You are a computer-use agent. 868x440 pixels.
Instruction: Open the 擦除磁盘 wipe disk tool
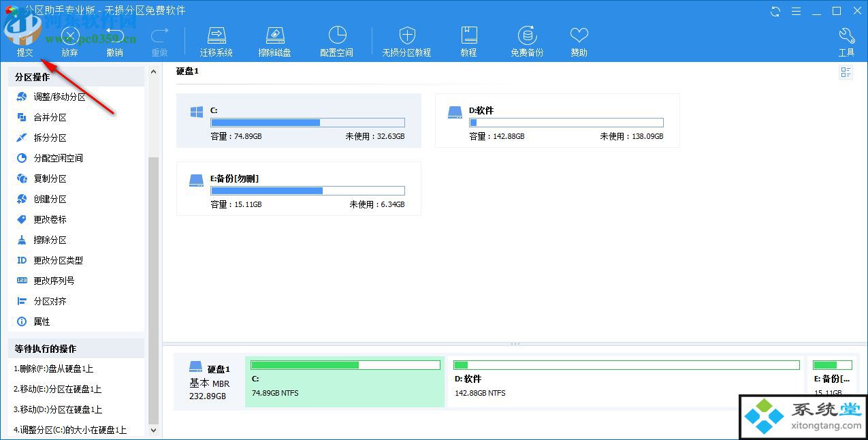(275, 41)
